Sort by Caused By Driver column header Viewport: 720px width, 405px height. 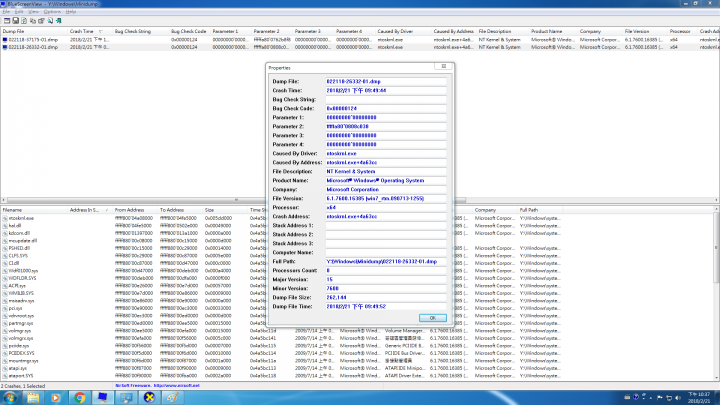403,31
